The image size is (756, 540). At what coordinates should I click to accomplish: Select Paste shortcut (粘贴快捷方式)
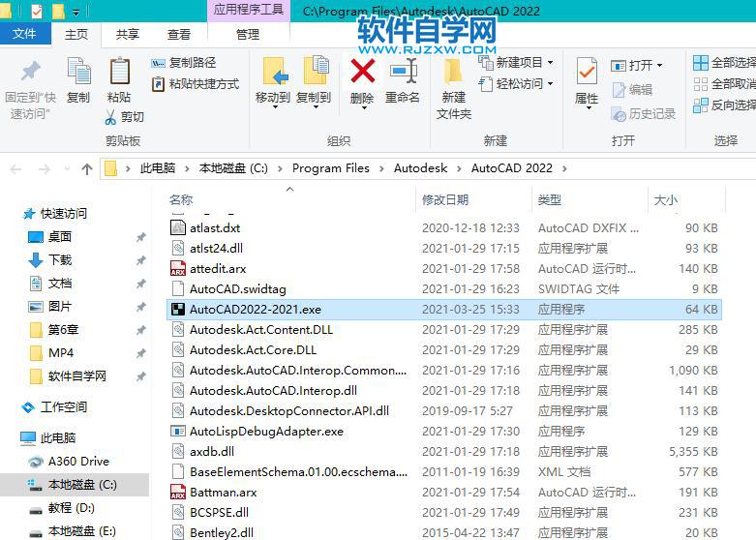pos(196,84)
